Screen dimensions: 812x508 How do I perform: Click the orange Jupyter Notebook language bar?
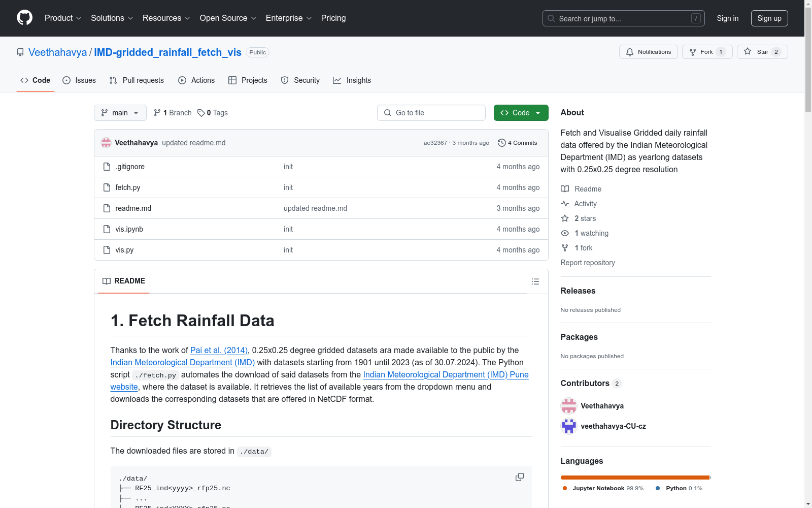point(635,478)
